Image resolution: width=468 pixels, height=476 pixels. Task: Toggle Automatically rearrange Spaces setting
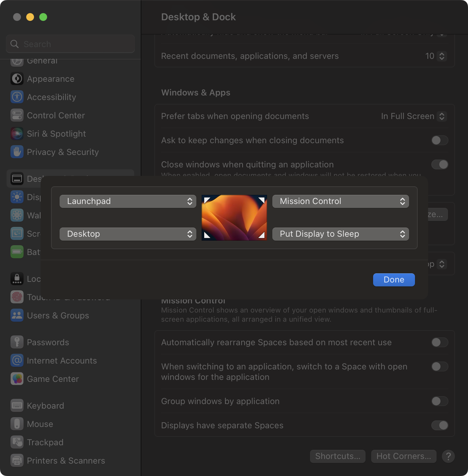pyautogui.click(x=439, y=342)
